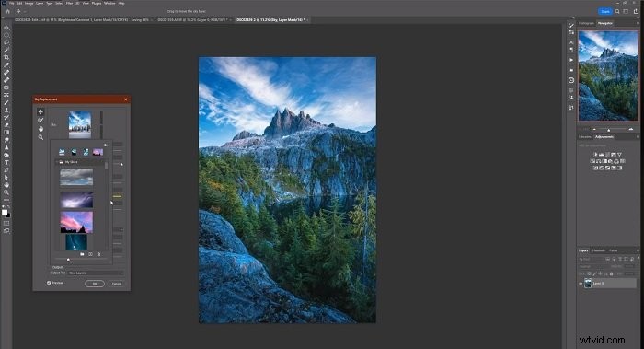Pick the Hand tool in Sky Replacement dialog
Screen dimensions: 644x349
[x=40, y=129]
